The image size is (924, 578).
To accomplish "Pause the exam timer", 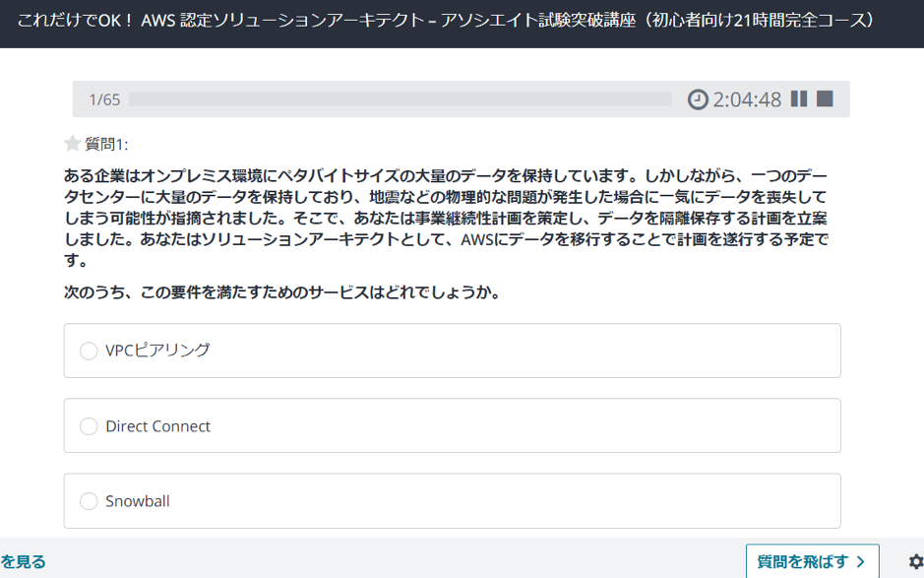I will pos(799,99).
